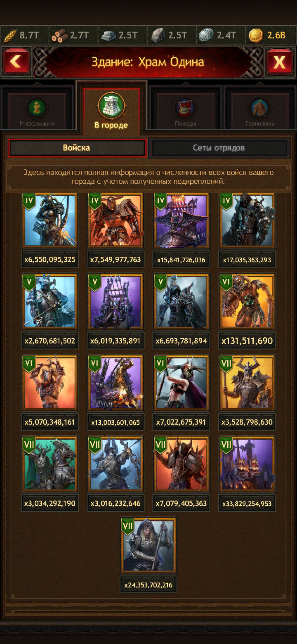This screenshot has height=644, width=297.
Task: Switch to Сеты отрядов sub-tab
Action: (x=219, y=148)
